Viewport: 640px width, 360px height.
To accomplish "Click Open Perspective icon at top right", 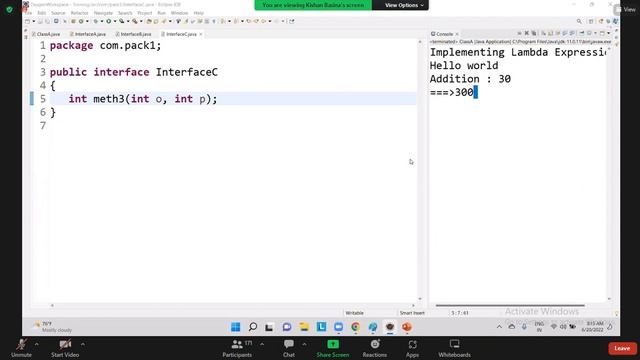I will (591, 21).
